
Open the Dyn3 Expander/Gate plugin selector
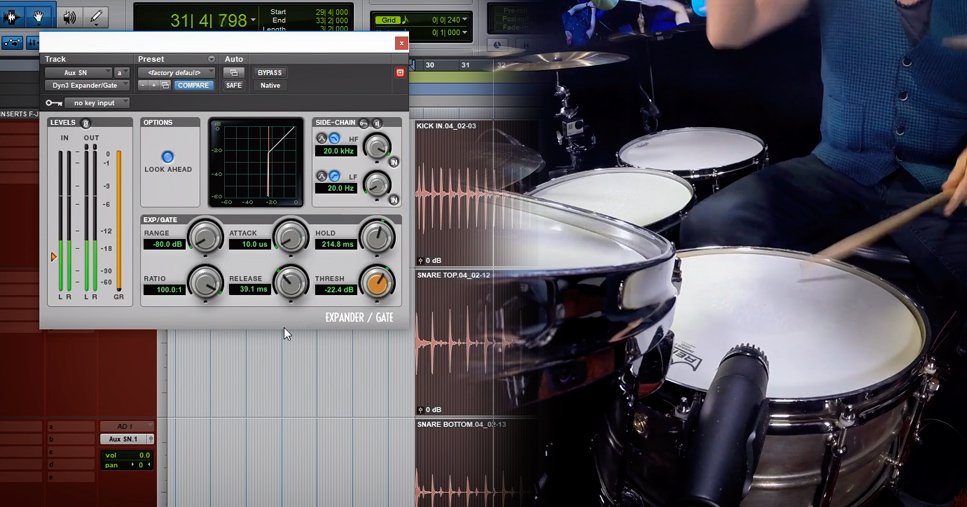coord(86,86)
